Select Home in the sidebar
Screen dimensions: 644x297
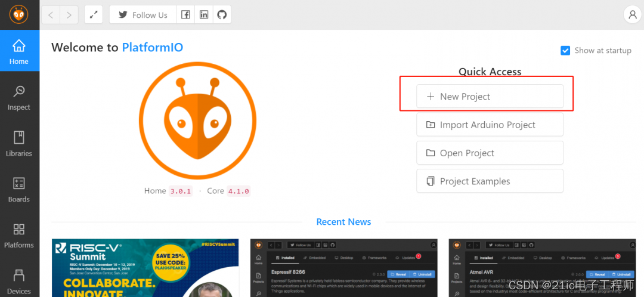(19, 51)
